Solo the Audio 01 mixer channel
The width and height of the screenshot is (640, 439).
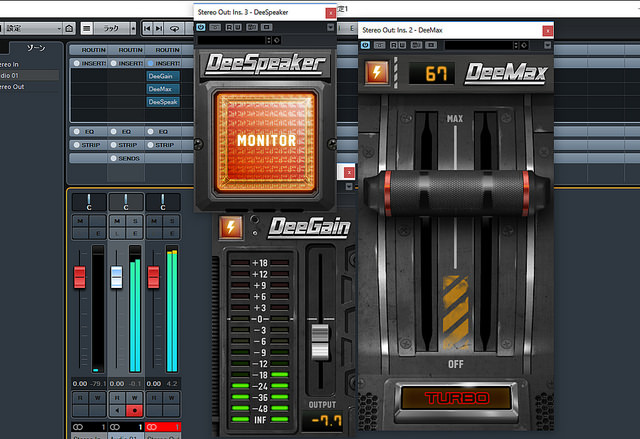[x=135, y=221]
